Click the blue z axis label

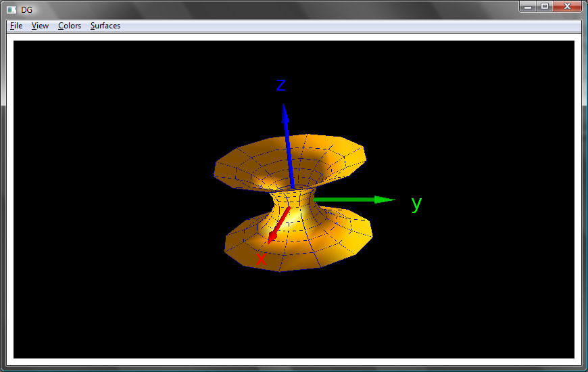281,85
